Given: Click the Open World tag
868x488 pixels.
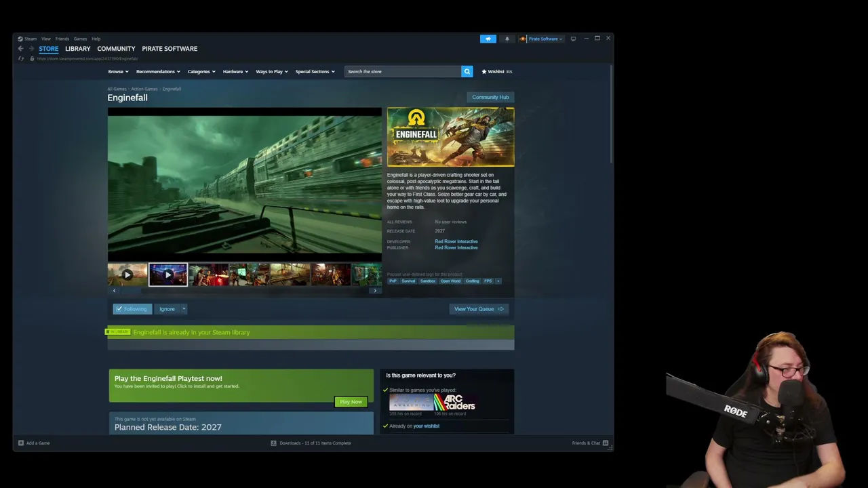Looking at the screenshot, I should pos(450,281).
